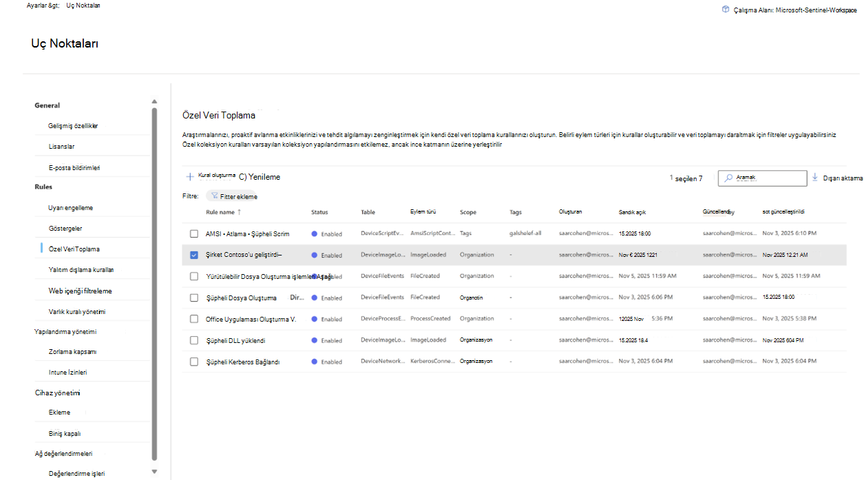The width and height of the screenshot is (868, 480).
Task: Click the plus icon for Kural oluşturma
Action: point(189,177)
